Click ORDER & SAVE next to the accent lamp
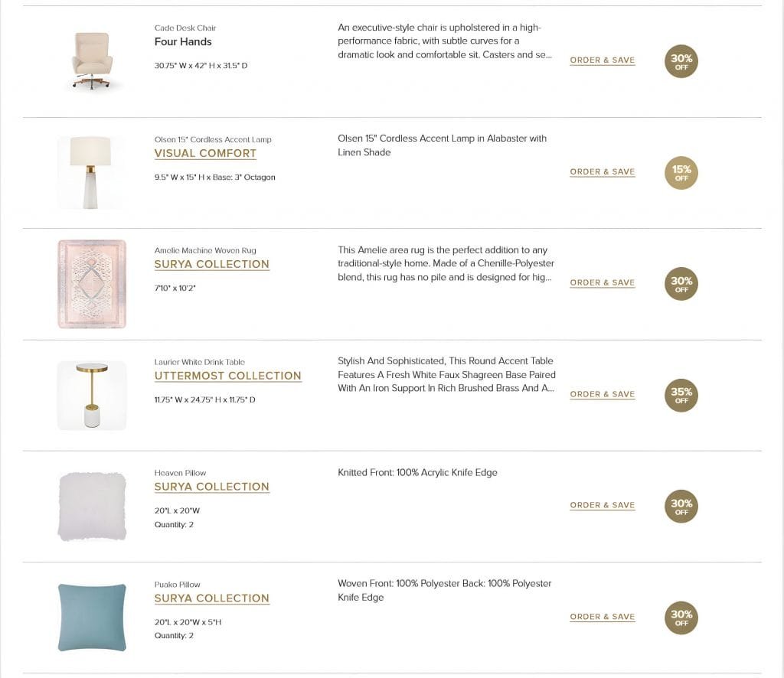The width and height of the screenshot is (784, 678). coord(602,171)
